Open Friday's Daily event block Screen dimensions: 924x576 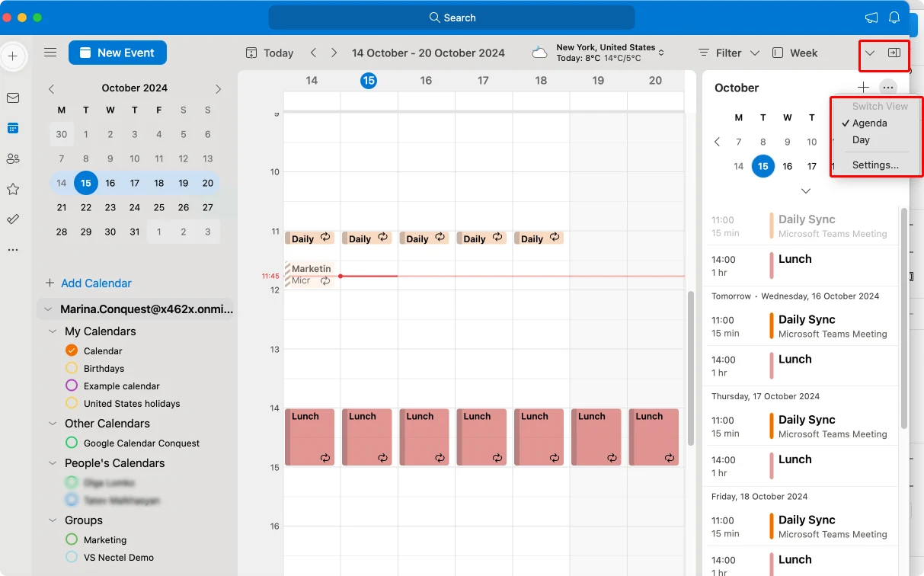539,238
